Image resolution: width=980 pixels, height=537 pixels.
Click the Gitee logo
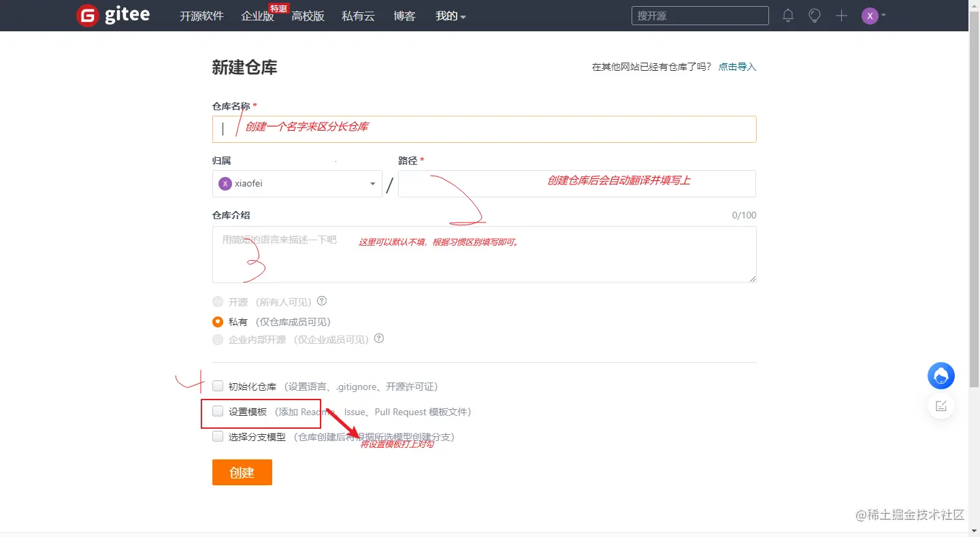(113, 16)
